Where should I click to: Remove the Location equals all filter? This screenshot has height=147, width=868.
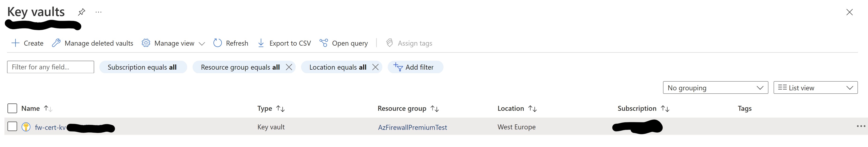(x=375, y=67)
